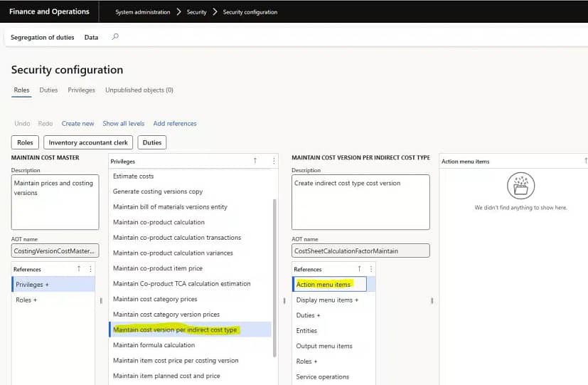Click Create new link
588x385 pixels.
[77, 123]
